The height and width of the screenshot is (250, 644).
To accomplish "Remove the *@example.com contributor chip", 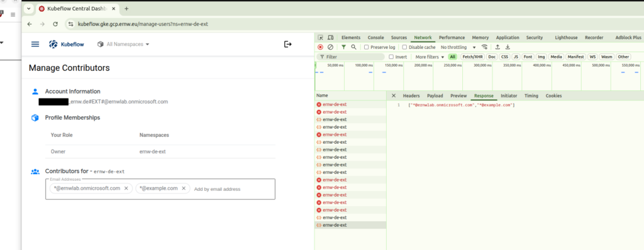I will tap(184, 188).
